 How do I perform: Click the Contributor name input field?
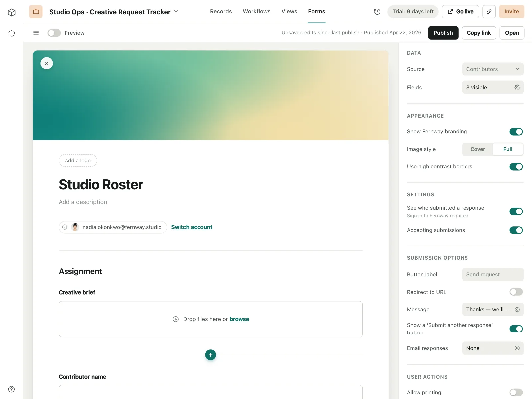211,392
